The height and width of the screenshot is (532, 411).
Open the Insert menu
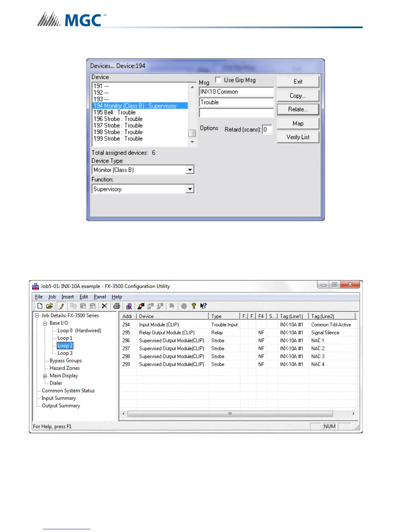pyautogui.click(x=67, y=297)
